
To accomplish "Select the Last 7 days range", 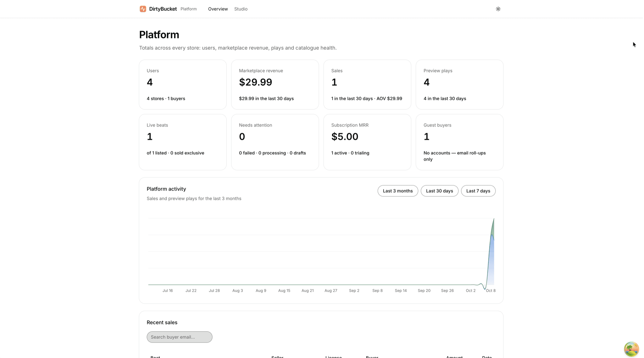I will tap(478, 191).
